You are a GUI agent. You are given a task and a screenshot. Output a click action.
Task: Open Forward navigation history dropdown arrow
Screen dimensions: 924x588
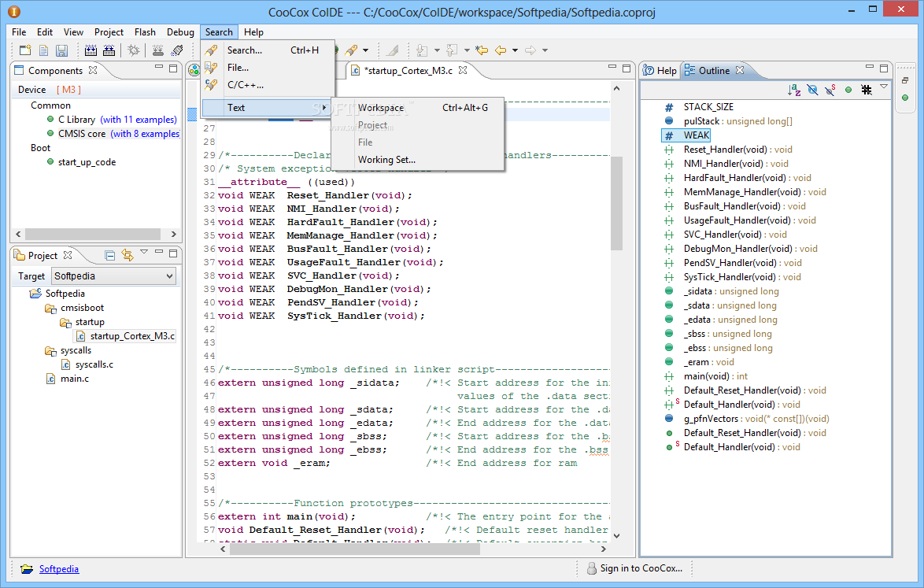[545, 50]
